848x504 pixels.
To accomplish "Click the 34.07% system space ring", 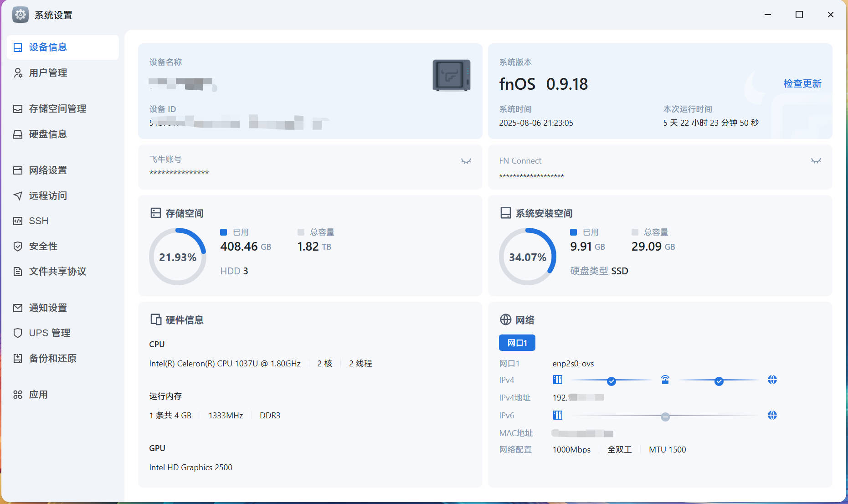I will pyautogui.click(x=527, y=257).
